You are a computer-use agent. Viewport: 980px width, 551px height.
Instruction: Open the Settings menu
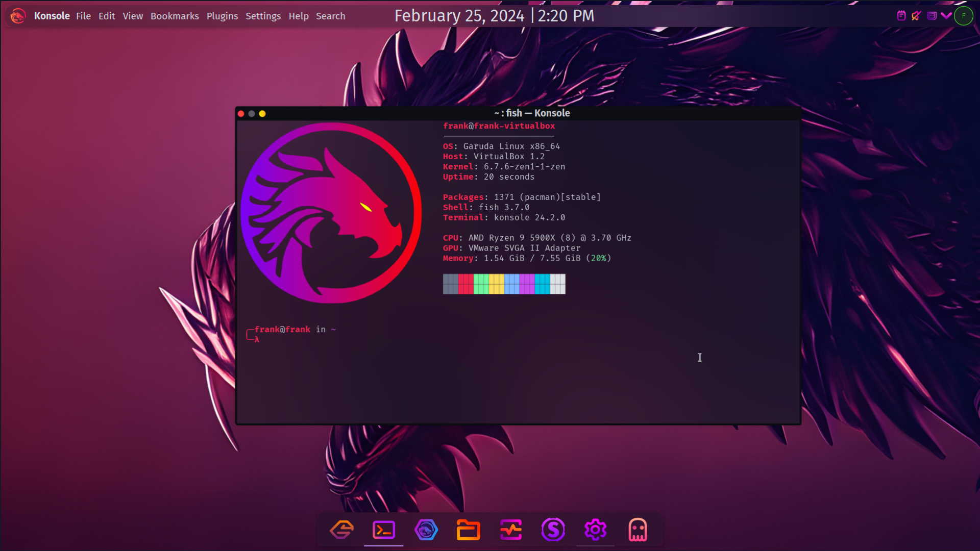pos(263,16)
